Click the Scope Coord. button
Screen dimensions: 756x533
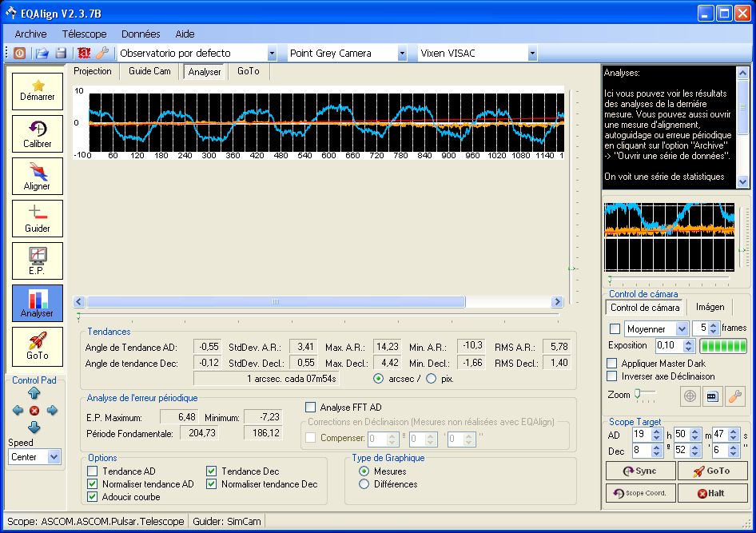pos(640,493)
